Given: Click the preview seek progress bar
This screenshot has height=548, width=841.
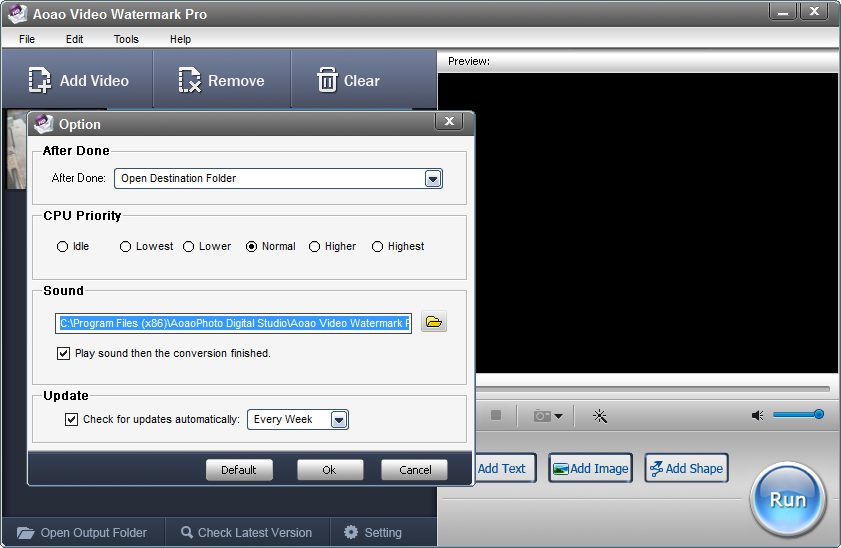Looking at the screenshot, I should pos(653,388).
